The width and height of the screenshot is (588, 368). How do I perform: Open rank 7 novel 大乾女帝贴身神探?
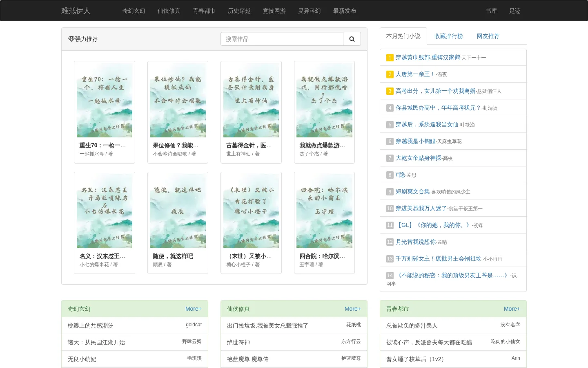(x=418, y=158)
